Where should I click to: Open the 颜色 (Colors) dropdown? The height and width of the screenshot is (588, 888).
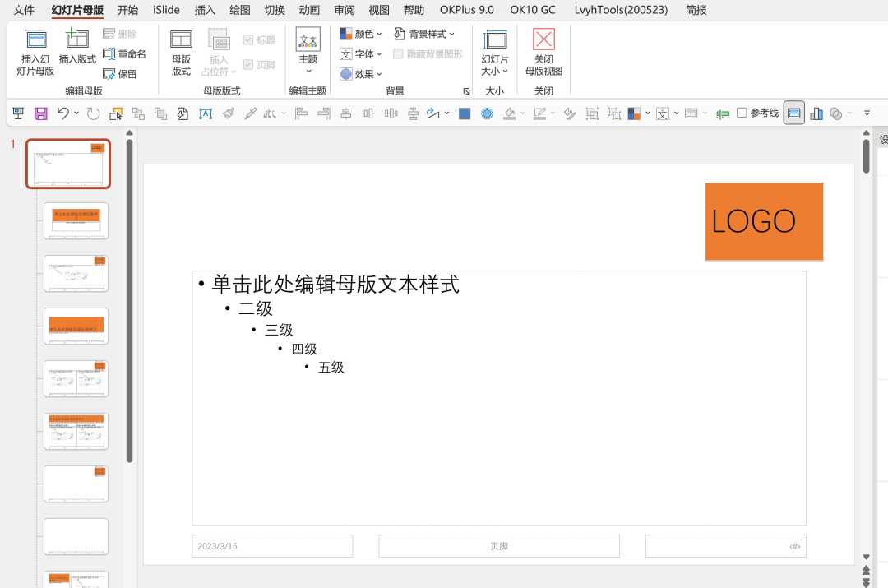[x=360, y=34]
